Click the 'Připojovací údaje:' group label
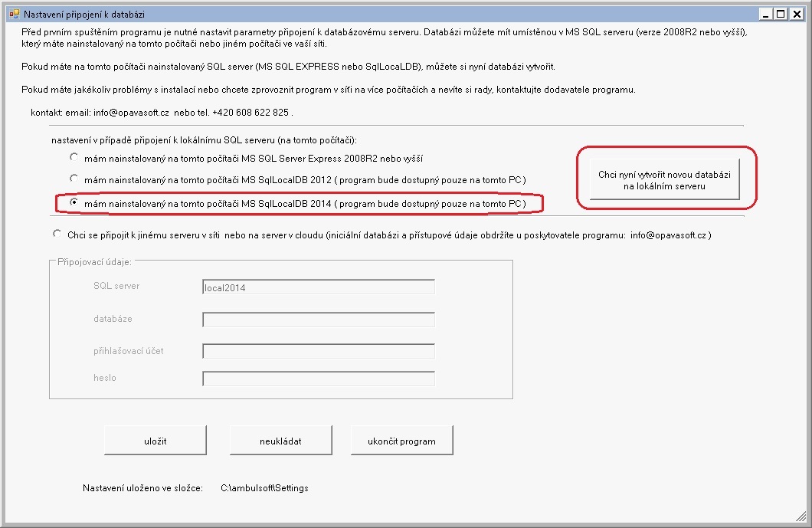Image resolution: width=812 pixels, height=528 pixels. (x=95, y=261)
